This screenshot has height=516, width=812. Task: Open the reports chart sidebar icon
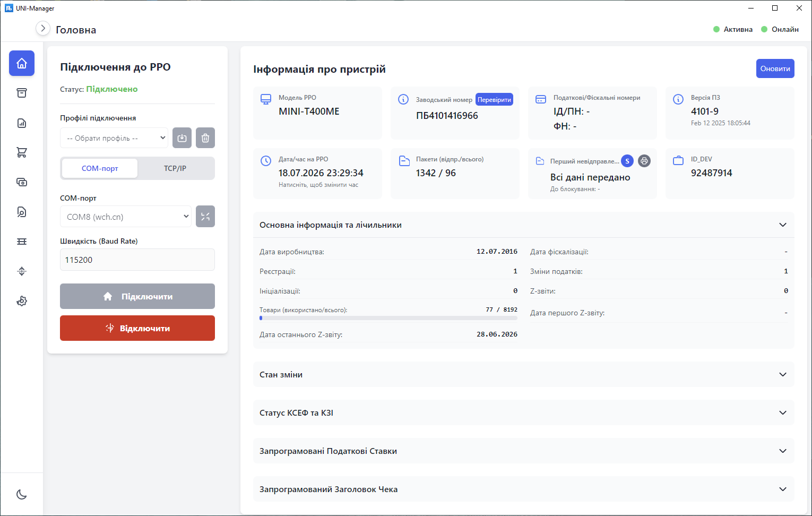[22, 123]
